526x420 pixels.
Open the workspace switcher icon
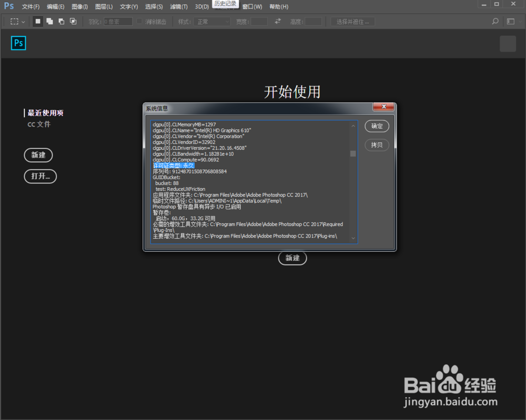click(x=511, y=22)
